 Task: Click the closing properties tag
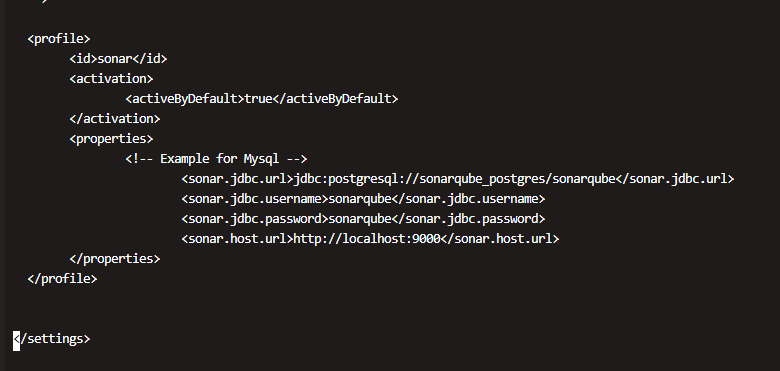click(x=115, y=259)
